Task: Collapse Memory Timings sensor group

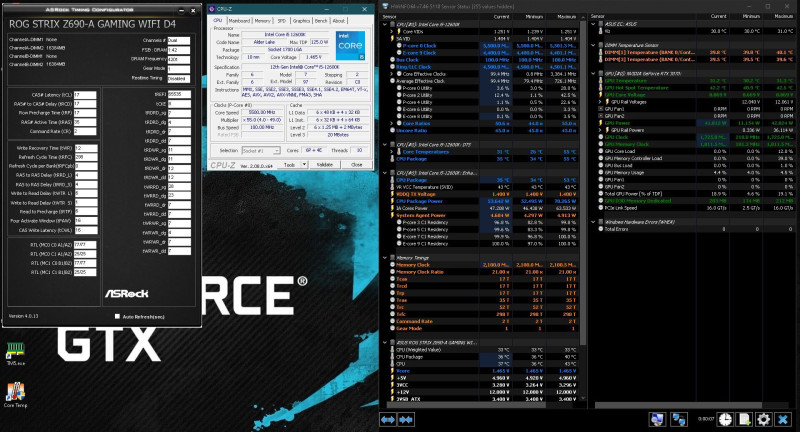Action: coord(385,258)
